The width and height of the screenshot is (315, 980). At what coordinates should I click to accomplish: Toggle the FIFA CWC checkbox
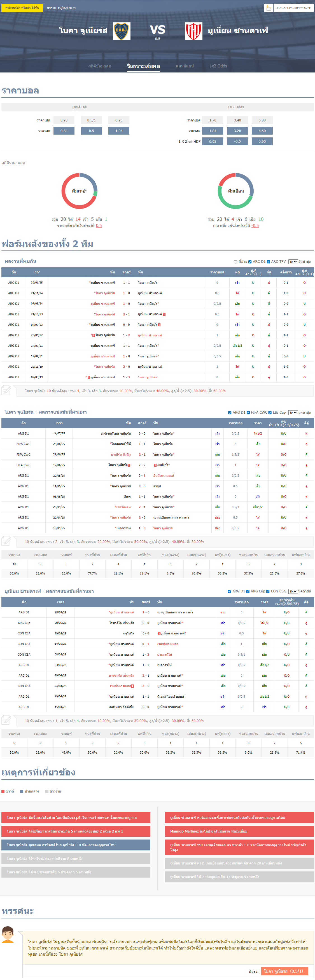[248, 412]
